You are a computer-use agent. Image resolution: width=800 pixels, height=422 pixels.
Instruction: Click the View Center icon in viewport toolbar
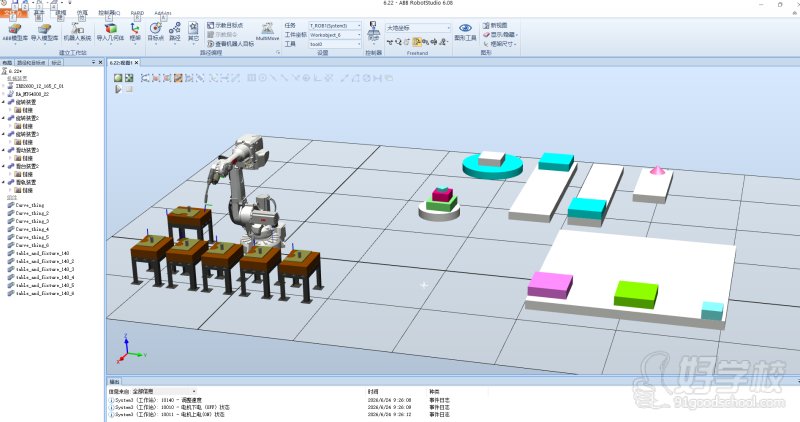coord(129,78)
